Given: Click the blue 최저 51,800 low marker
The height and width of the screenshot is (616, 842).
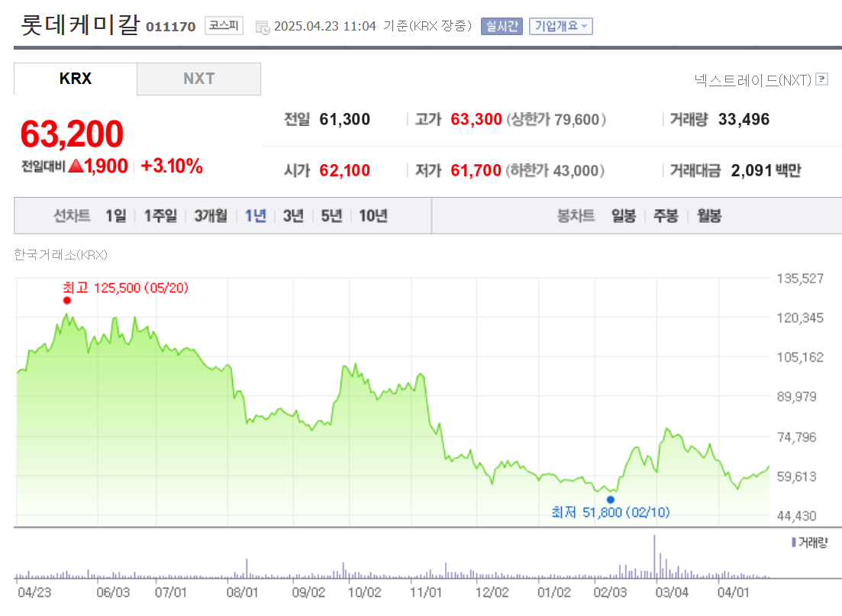Looking at the screenshot, I should pyautogui.click(x=610, y=498).
